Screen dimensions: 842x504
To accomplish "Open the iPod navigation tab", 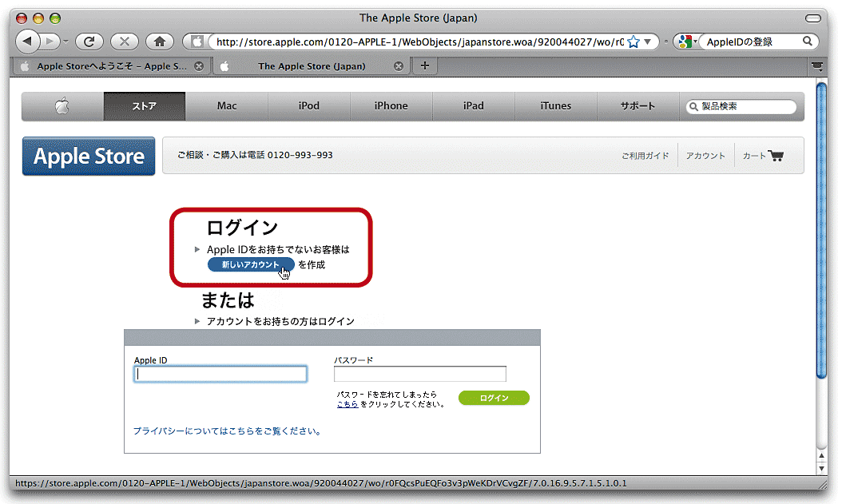I will coord(309,105).
